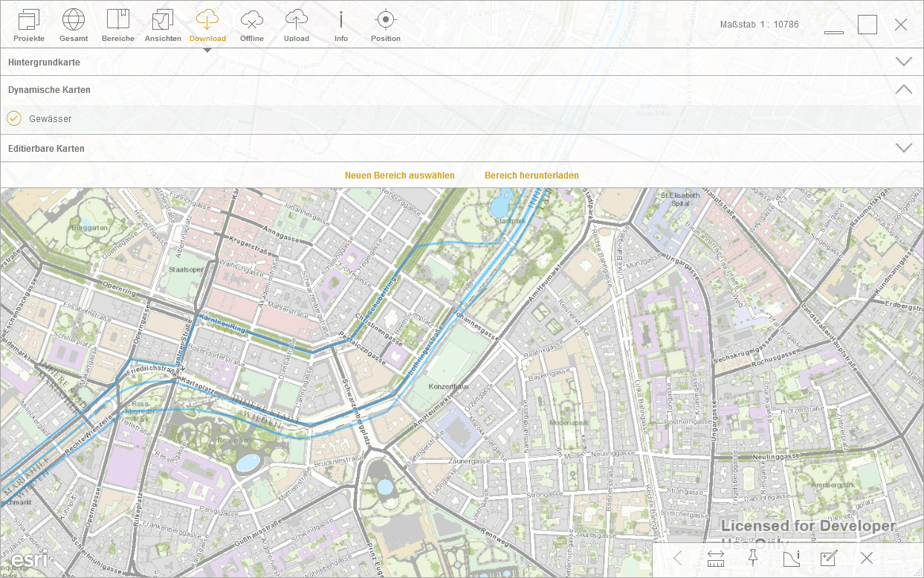The height and width of the screenshot is (578, 924).
Task: Show full extent with Gesamt globe icon
Action: [x=74, y=25]
